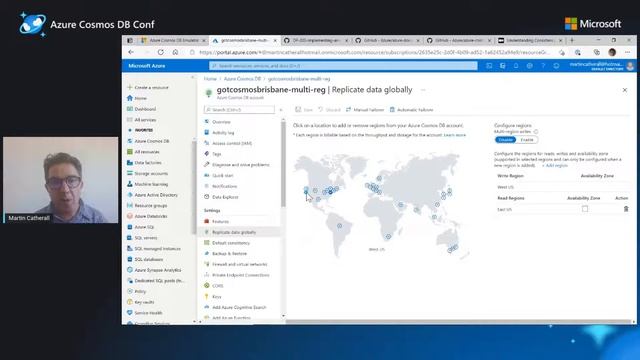Open Data Explorer in the resource menu
640x360 pixels.
click(221, 197)
